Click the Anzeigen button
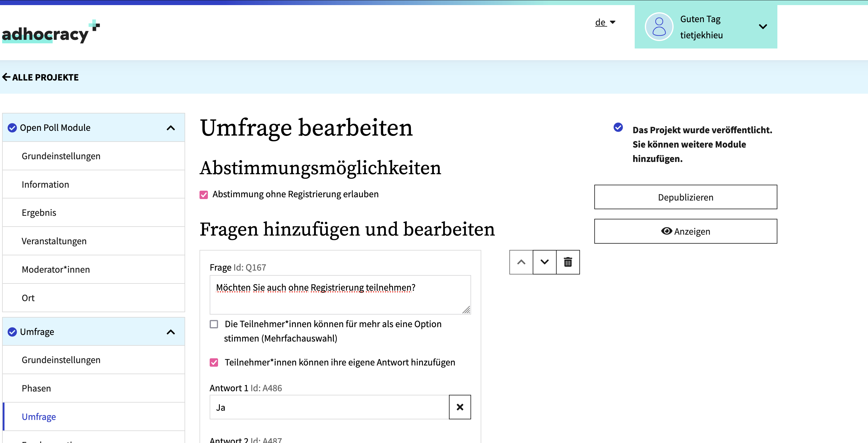 686,230
